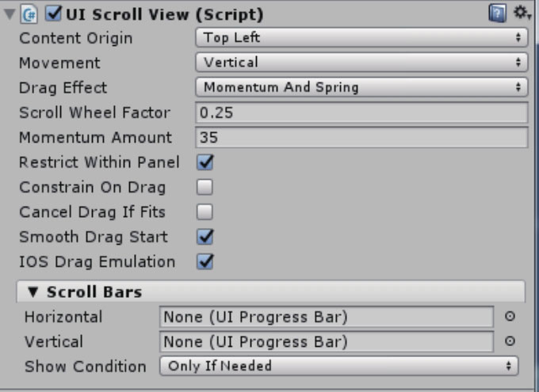Disable the UI Scroll View component checkbox
This screenshot has height=392, width=539.
(54, 13)
